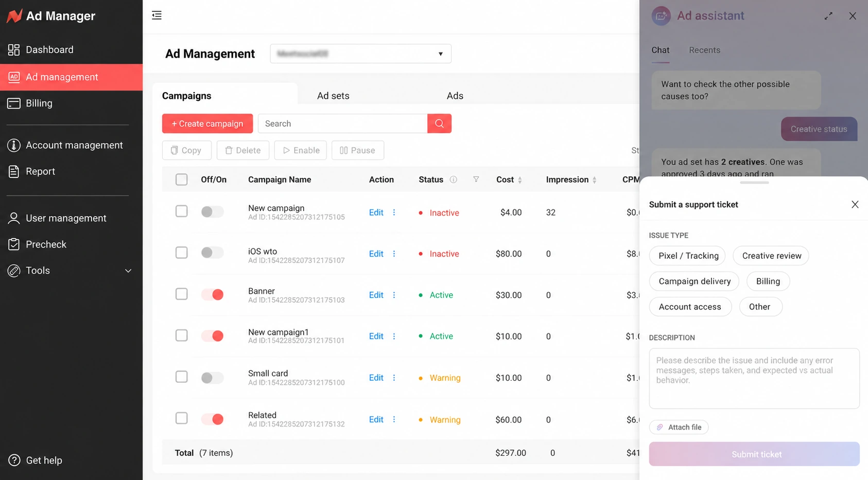
Task: Click the Pause button
Action: pyautogui.click(x=358, y=150)
